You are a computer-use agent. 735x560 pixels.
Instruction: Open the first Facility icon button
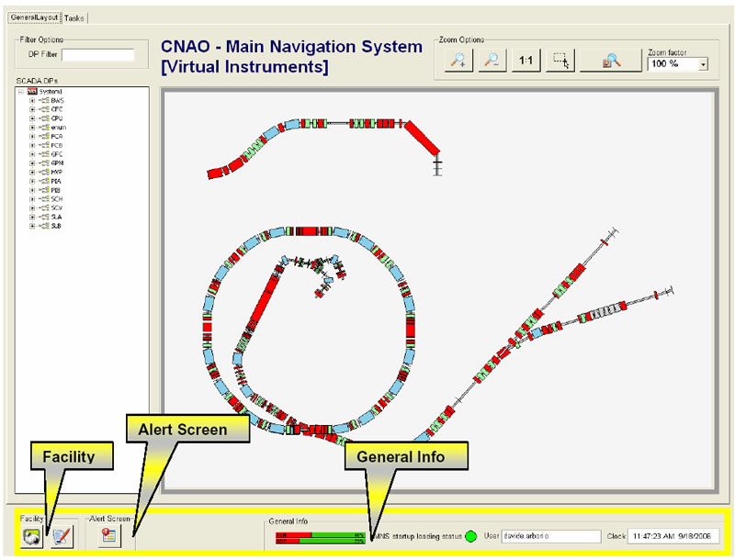click(x=33, y=537)
